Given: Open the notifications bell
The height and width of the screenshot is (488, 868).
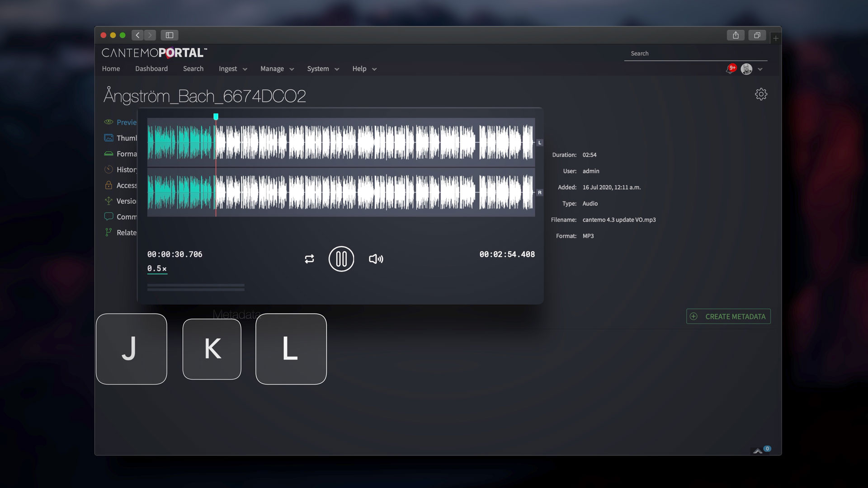Looking at the screenshot, I should tap(730, 69).
